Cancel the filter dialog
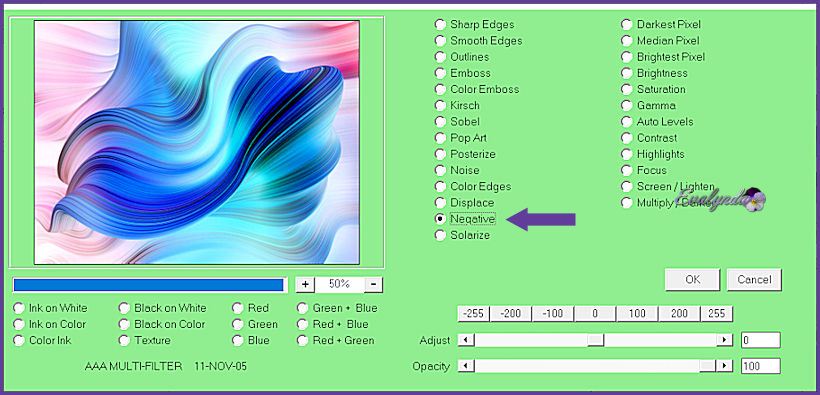 pos(754,280)
